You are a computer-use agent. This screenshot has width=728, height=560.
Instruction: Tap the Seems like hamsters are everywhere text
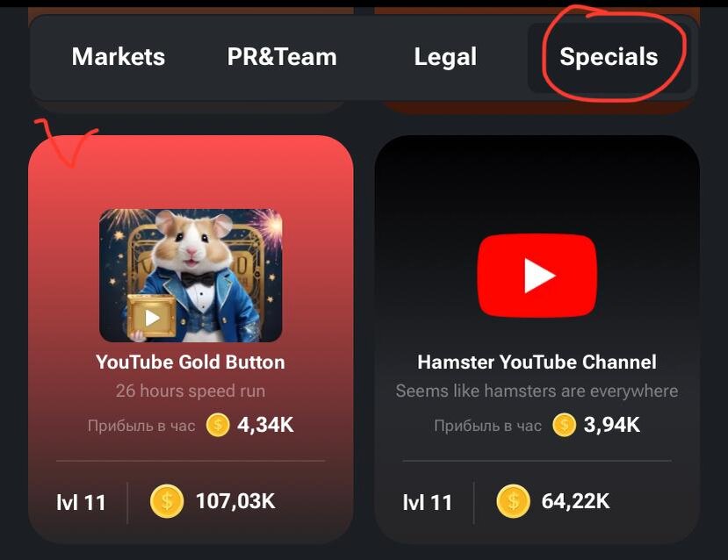click(x=537, y=391)
